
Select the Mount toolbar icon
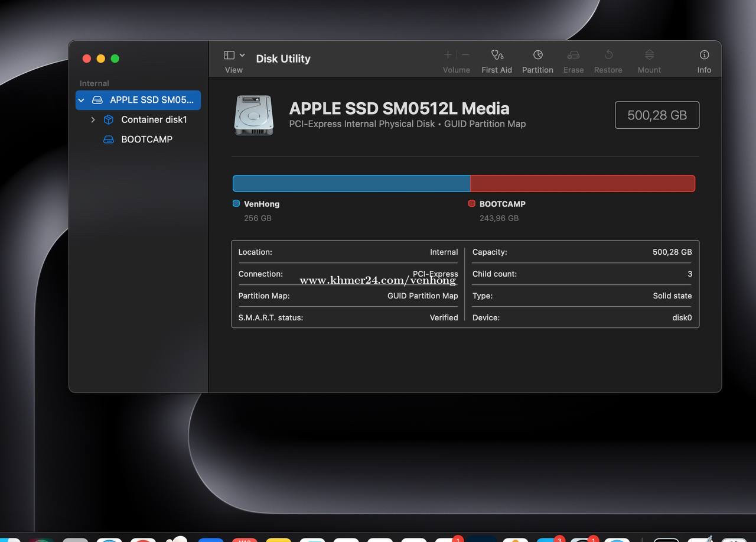(x=649, y=54)
